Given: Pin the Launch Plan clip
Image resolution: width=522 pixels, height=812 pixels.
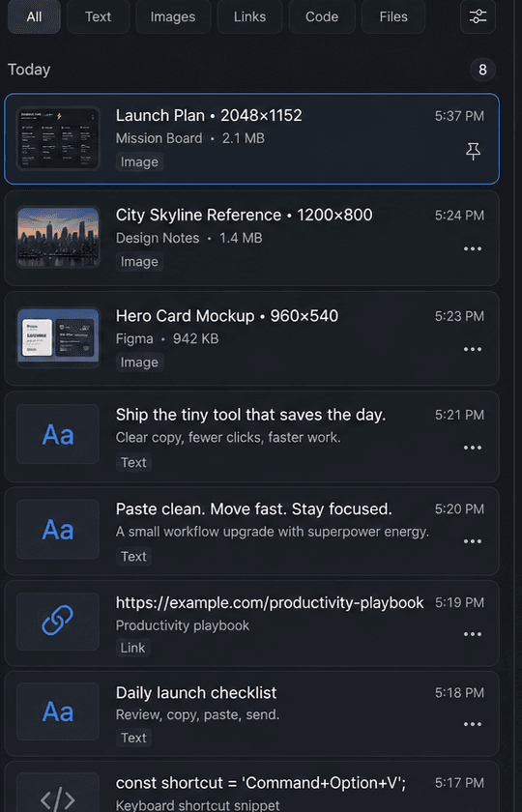Looking at the screenshot, I should 473,152.
